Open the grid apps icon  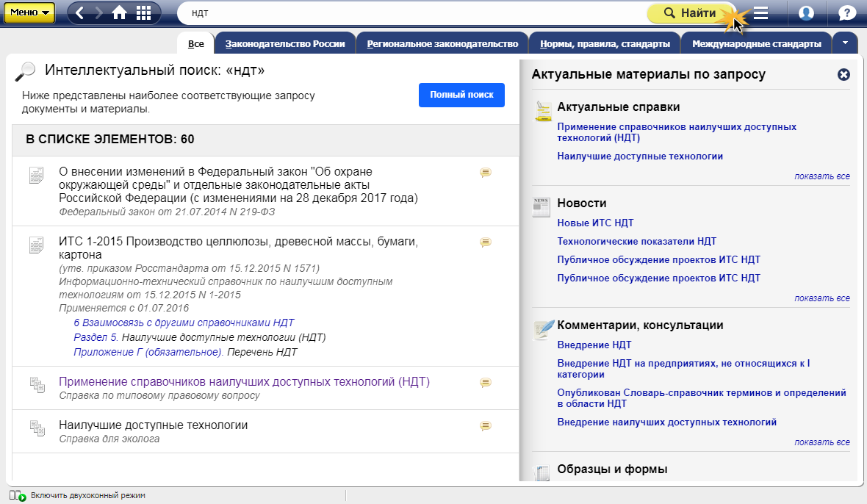(x=143, y=12)
